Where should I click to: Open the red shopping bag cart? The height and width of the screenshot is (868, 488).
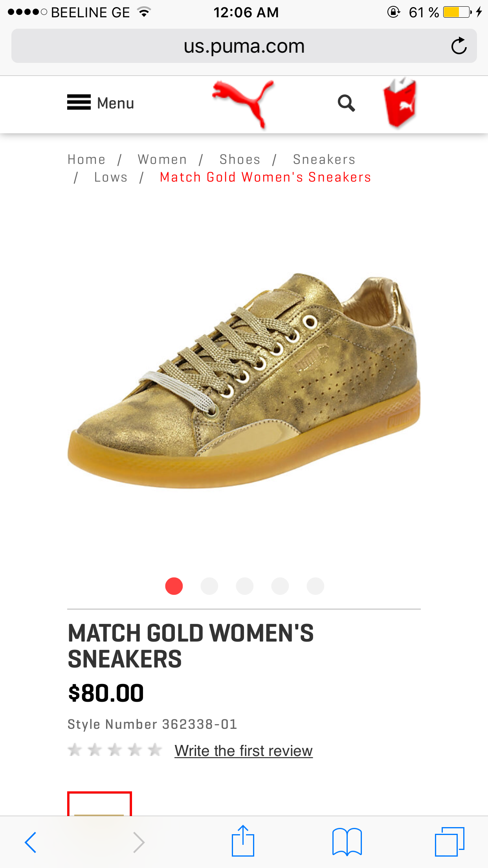(x=400, y=102)
